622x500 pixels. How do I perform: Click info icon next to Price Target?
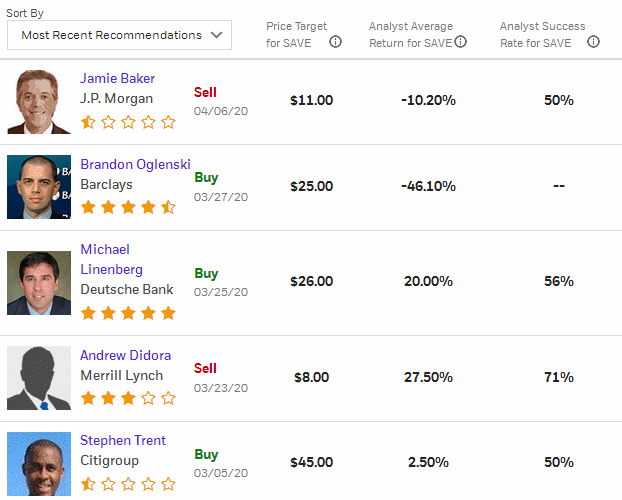335,42
